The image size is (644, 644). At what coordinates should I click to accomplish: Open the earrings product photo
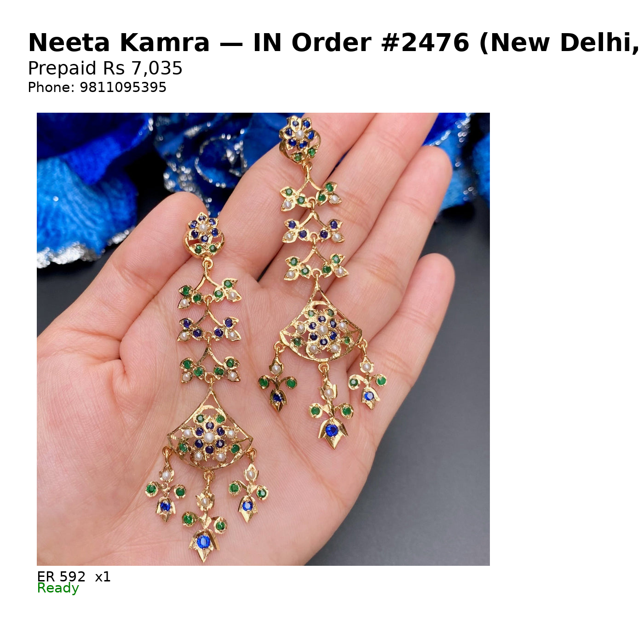tap(263, 339)
